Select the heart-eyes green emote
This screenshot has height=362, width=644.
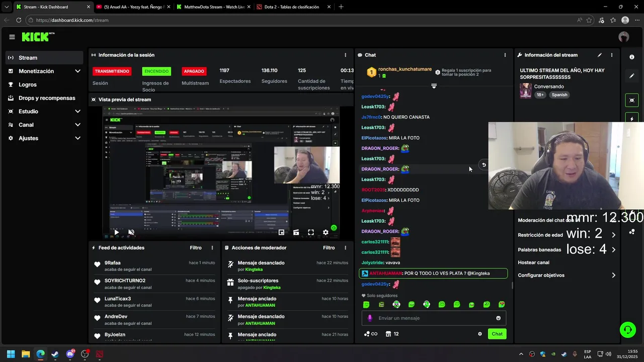[x=502, y=305]
